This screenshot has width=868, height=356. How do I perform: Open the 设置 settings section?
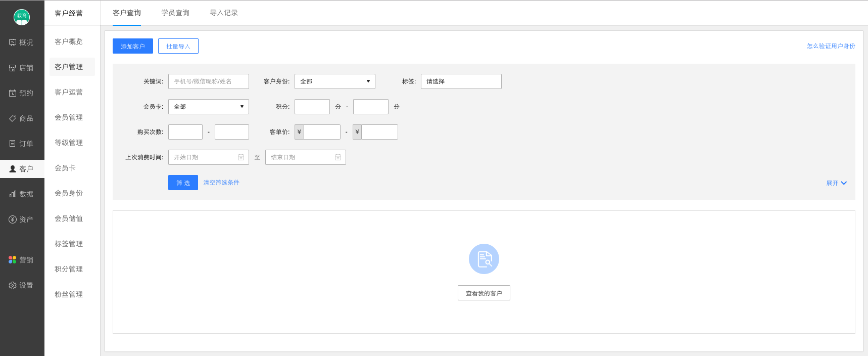21,285
